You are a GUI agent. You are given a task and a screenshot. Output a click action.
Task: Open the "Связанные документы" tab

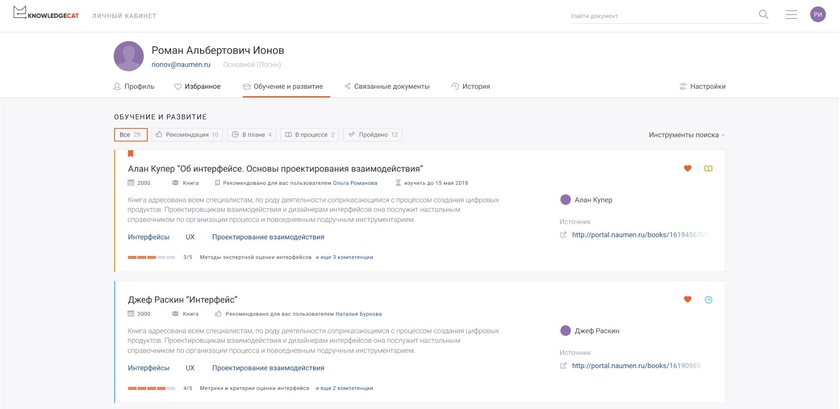(x=386, y=87)
